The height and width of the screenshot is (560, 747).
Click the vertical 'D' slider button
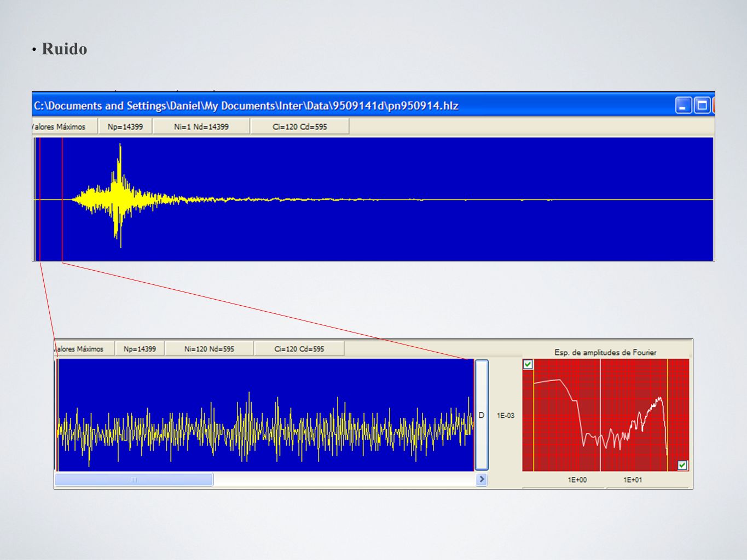[482, 415]
